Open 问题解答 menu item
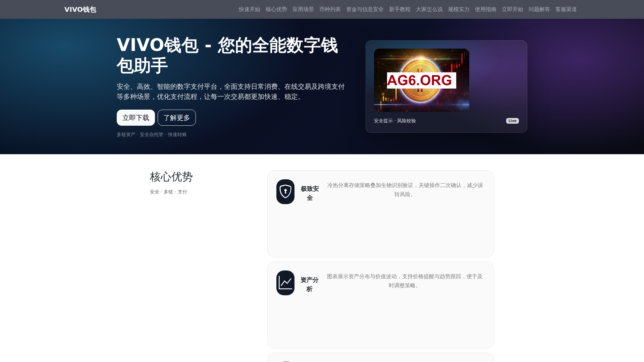This screenshot has height=362, width=644. pyautogui.click(x=539, y=9)
